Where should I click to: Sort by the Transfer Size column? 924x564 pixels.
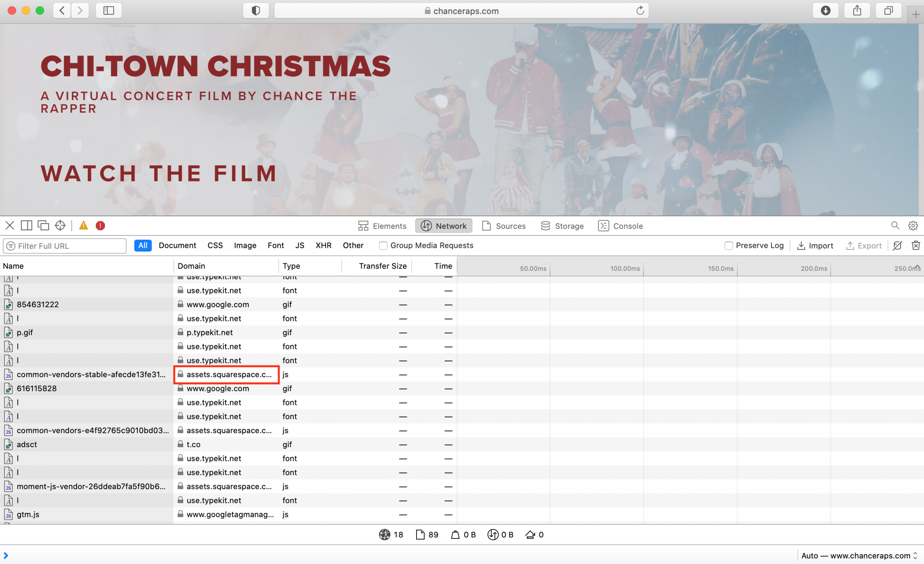coord(382,266)
